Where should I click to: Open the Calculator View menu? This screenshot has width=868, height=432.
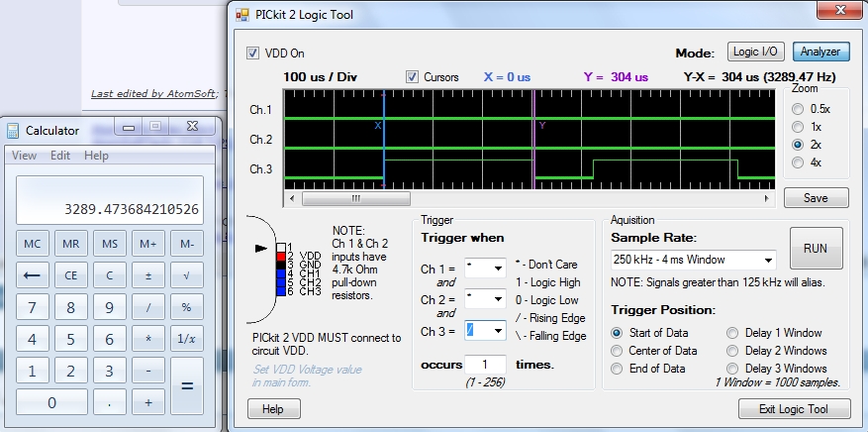(25, 156)
